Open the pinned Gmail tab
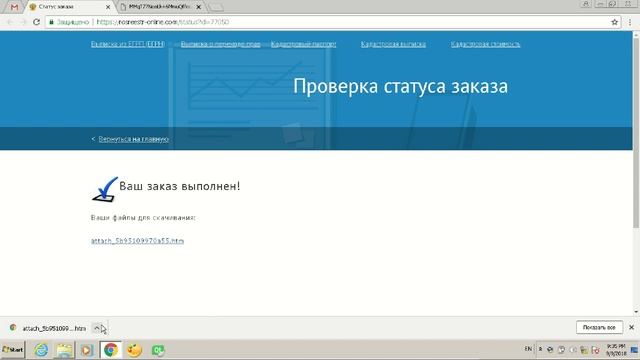 14,7
